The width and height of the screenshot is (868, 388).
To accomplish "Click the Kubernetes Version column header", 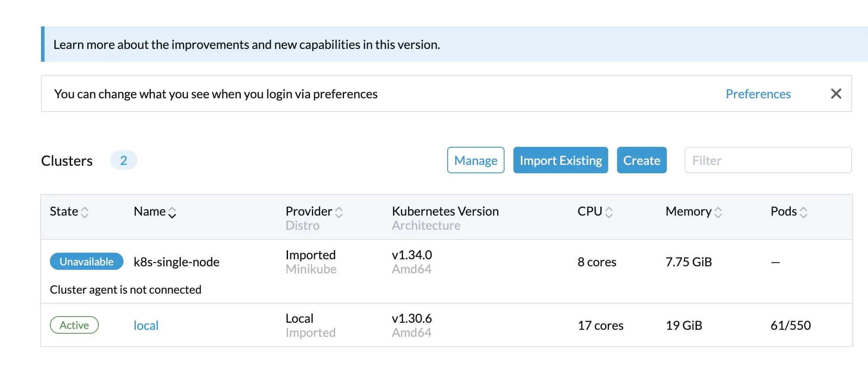I will coord(445,212).
